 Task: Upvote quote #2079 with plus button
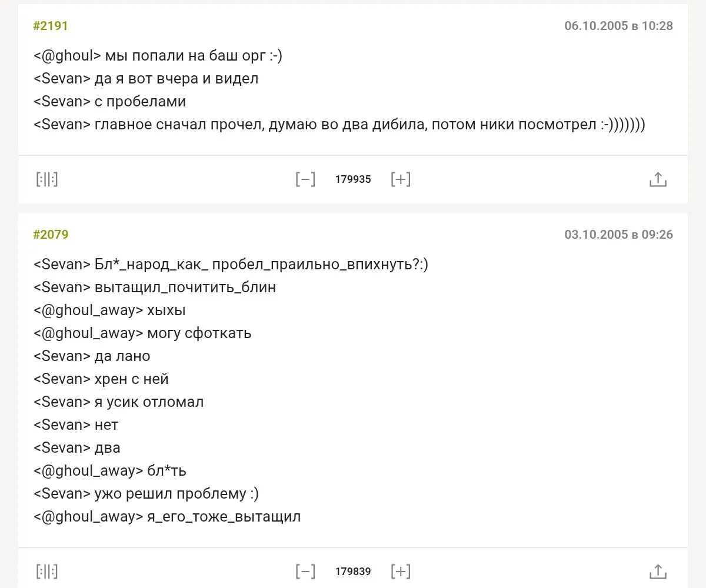[401, 571]
